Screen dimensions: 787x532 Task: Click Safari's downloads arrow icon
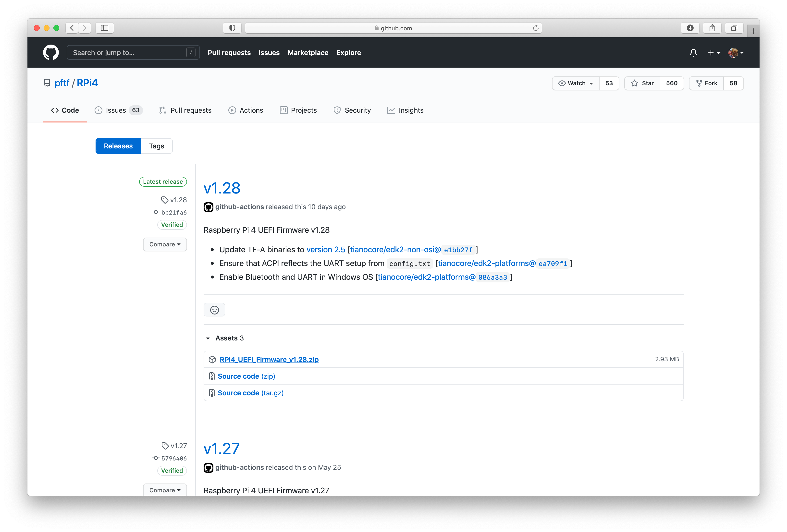690,28
